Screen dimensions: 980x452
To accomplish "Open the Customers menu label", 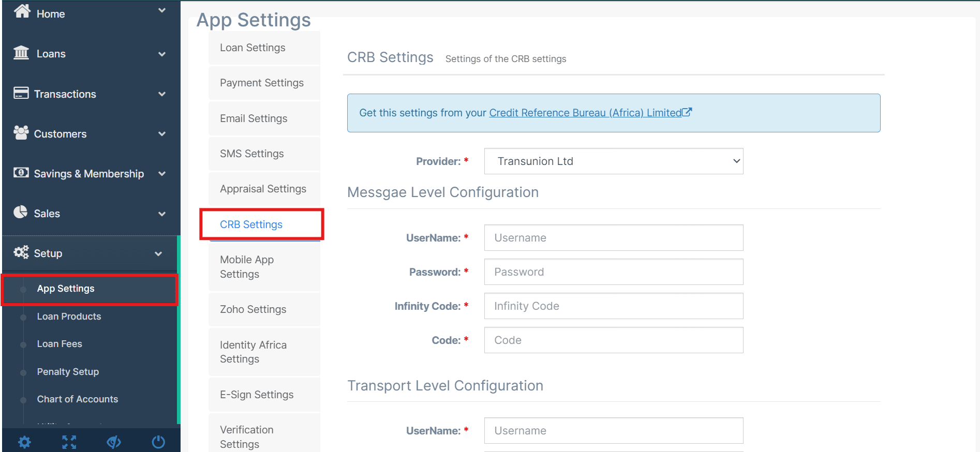I will pos(60,134).
